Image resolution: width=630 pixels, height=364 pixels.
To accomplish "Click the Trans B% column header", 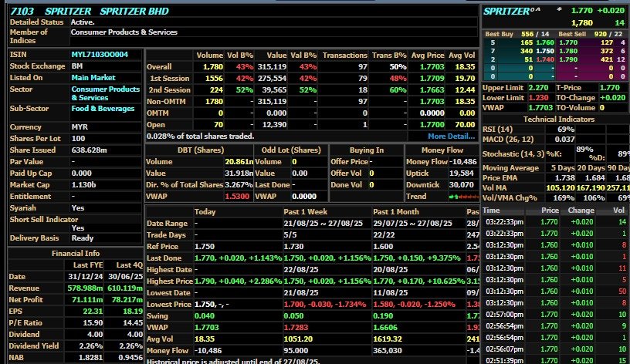I will coord(389,56).
